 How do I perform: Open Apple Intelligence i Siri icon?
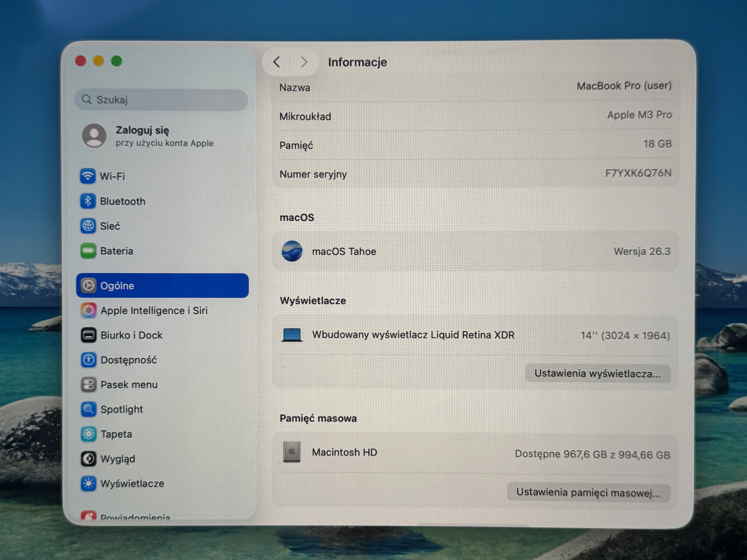click(x=88, y=310)
